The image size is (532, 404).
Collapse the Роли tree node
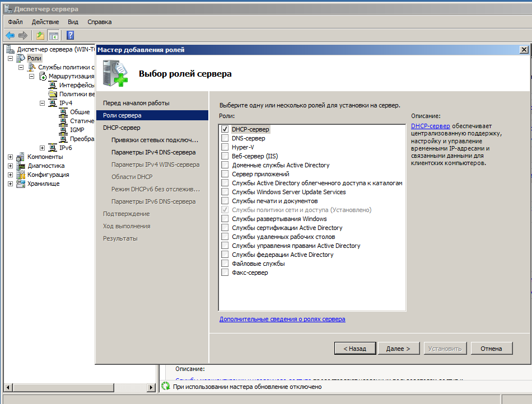click(x=10, y=58)
